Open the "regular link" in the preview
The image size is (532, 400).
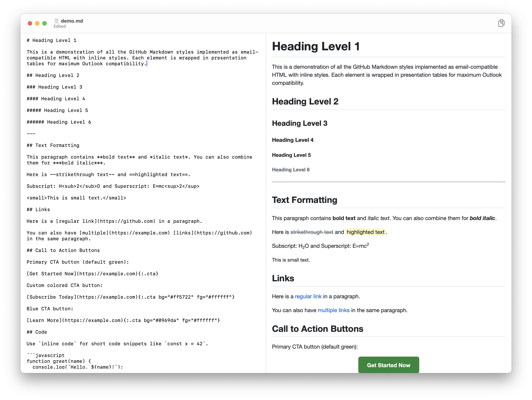[308, 296]
